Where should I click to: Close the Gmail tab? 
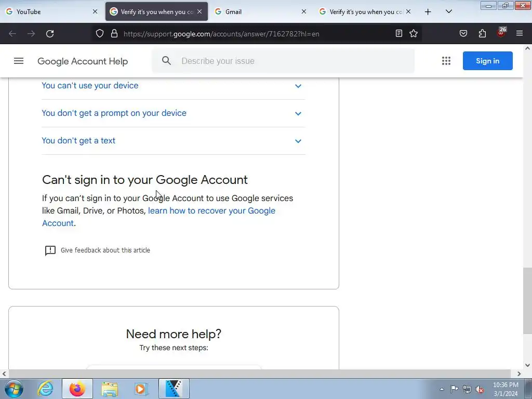303,11
